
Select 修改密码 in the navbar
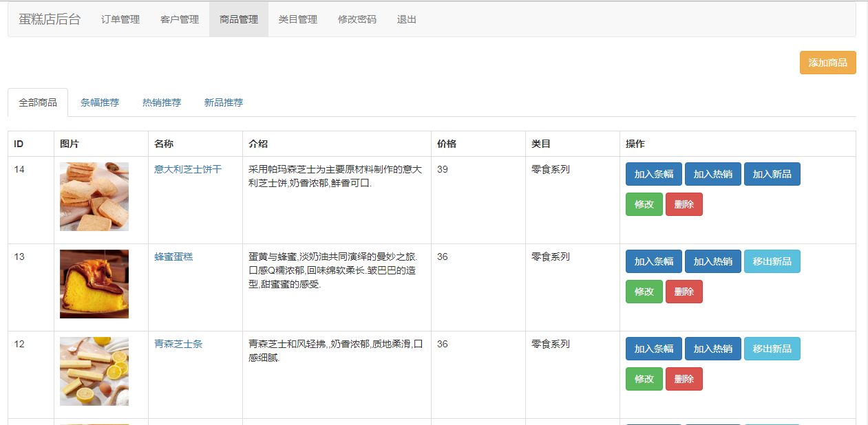[357, 19]
